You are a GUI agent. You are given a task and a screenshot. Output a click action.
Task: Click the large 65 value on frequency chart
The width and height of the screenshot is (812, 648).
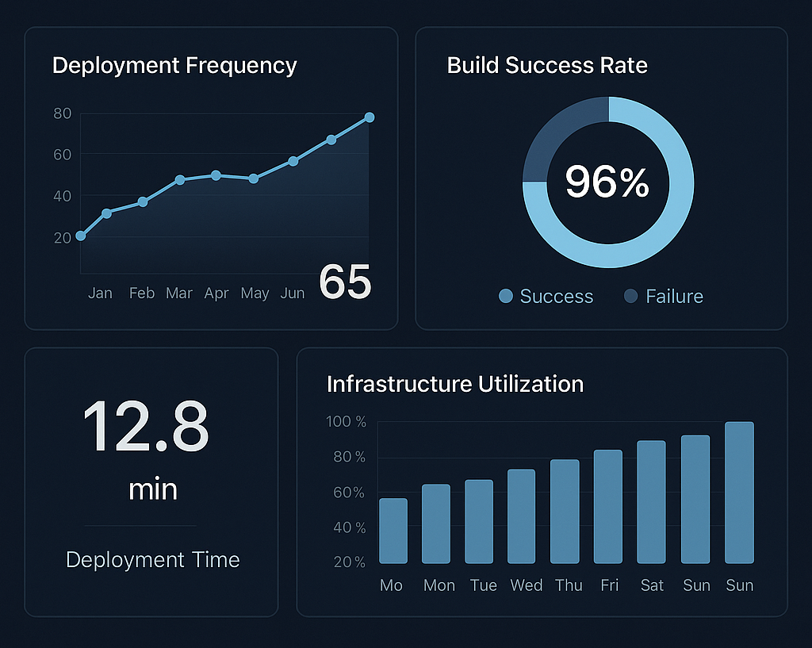[x=345, y=282]
